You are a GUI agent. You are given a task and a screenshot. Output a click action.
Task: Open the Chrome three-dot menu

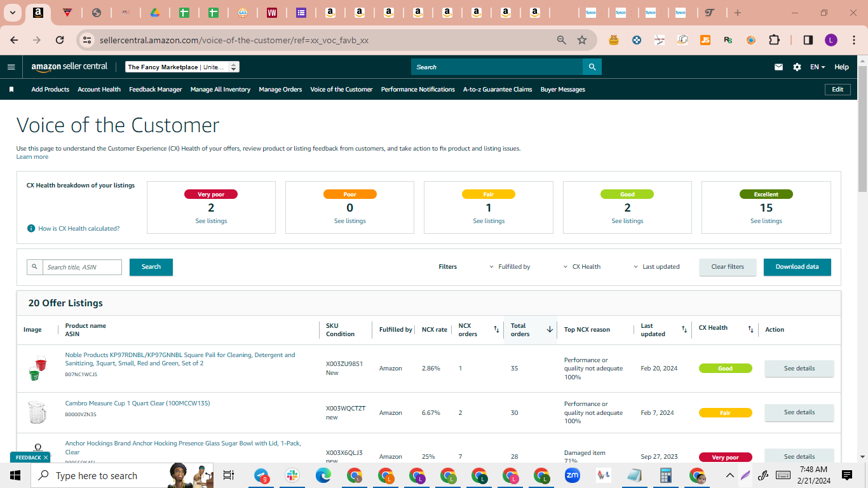[853, 40]
